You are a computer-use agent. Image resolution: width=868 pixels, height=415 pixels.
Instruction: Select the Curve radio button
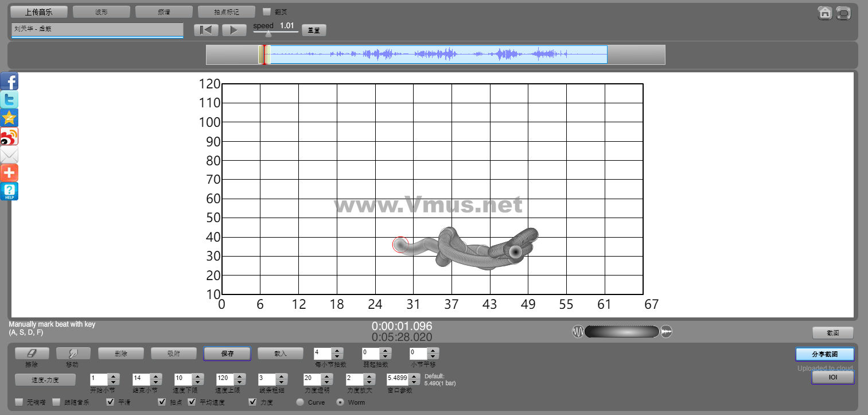coord(300,402)
